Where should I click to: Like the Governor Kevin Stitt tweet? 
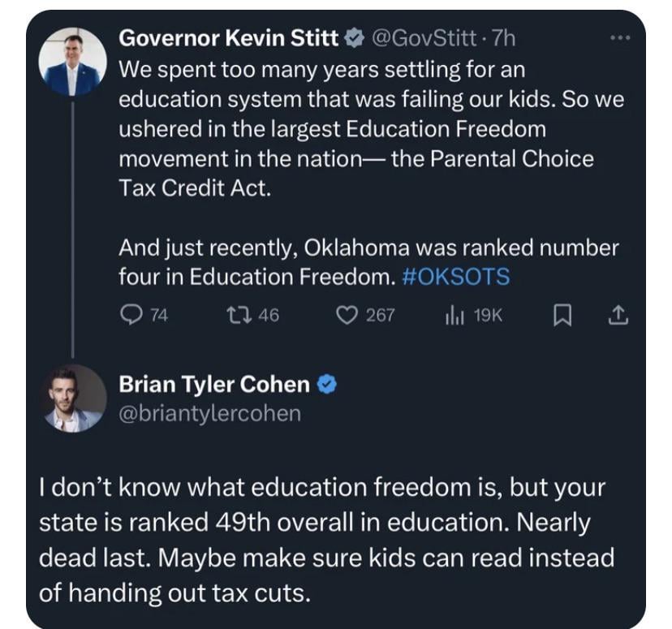(348, 316)
